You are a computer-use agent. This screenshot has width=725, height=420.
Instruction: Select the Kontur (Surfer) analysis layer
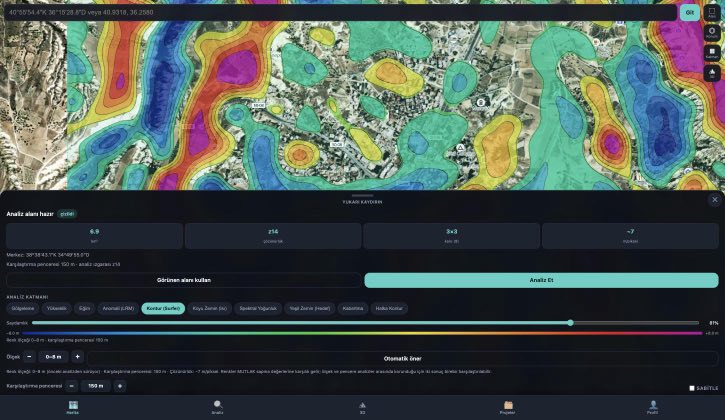pyautogui.click(x=163, y=309)
